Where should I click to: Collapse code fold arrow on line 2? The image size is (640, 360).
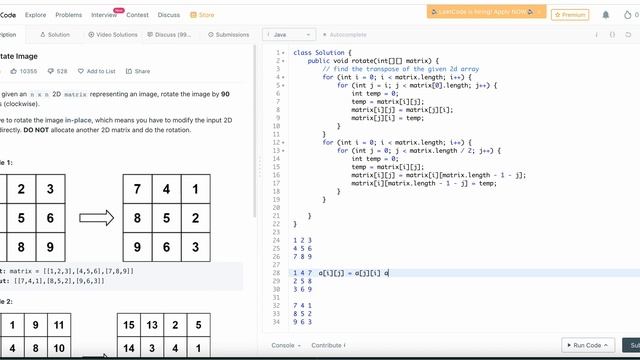pyautogui.click(x=283, y=61)
